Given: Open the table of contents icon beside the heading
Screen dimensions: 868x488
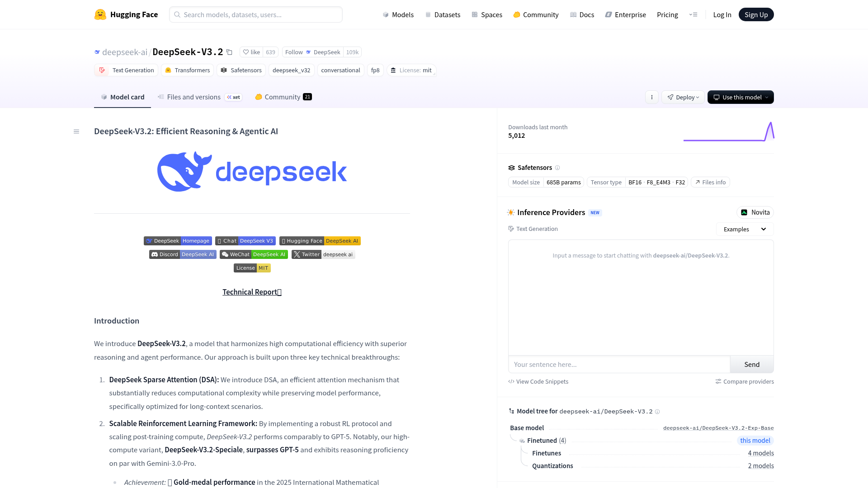Looking at the screenshot, I should tap(76, 131).
